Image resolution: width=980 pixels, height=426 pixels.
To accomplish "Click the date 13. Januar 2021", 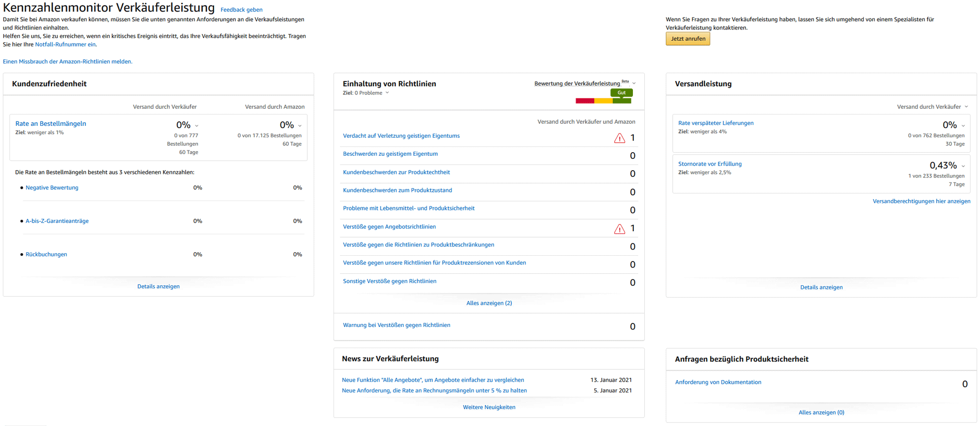I will click(x=611, y=380).
